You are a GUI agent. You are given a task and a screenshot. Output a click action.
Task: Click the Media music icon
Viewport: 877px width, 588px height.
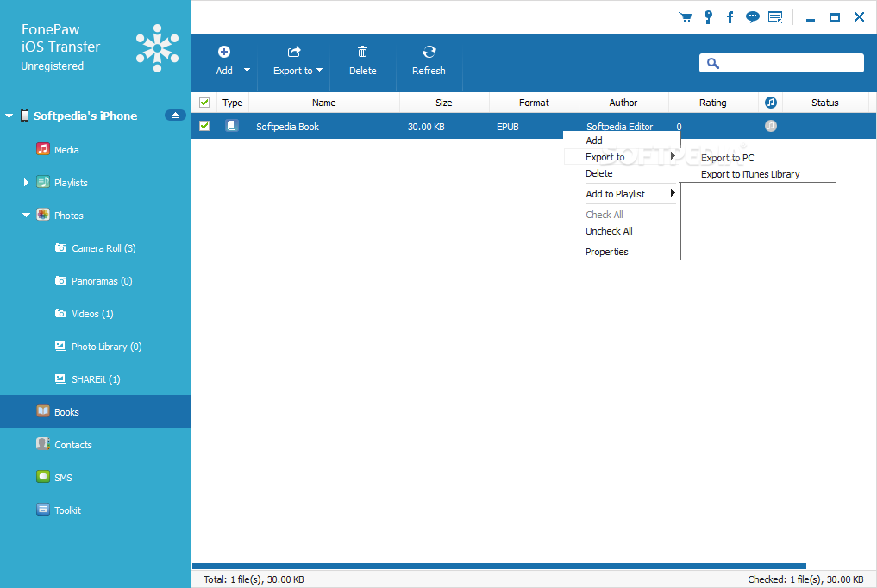(42, 148)
